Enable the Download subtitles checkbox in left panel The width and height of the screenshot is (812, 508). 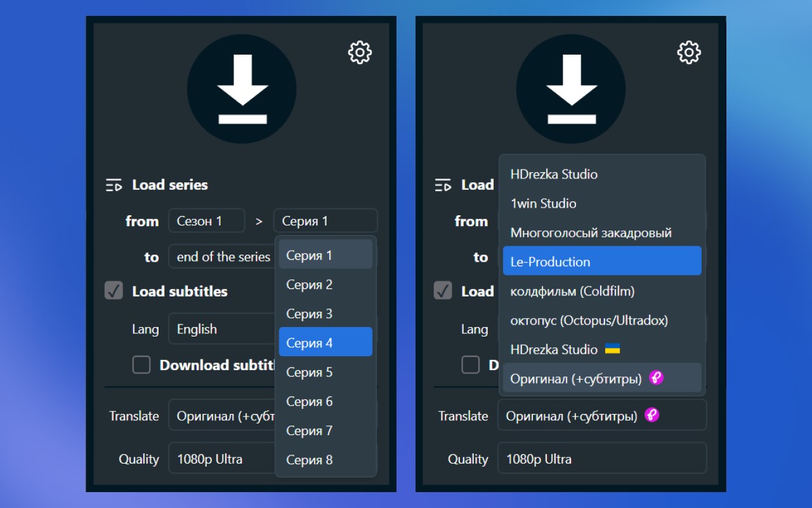141,365
